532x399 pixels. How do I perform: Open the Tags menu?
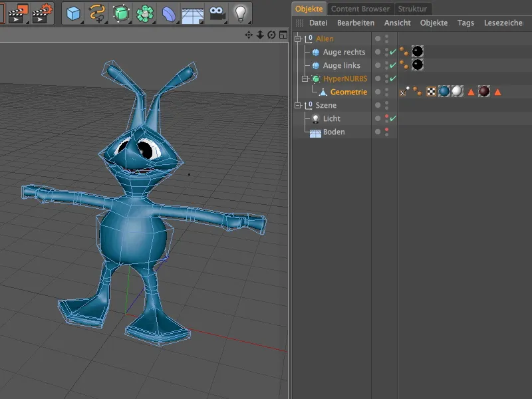click(x=465, y=23)
